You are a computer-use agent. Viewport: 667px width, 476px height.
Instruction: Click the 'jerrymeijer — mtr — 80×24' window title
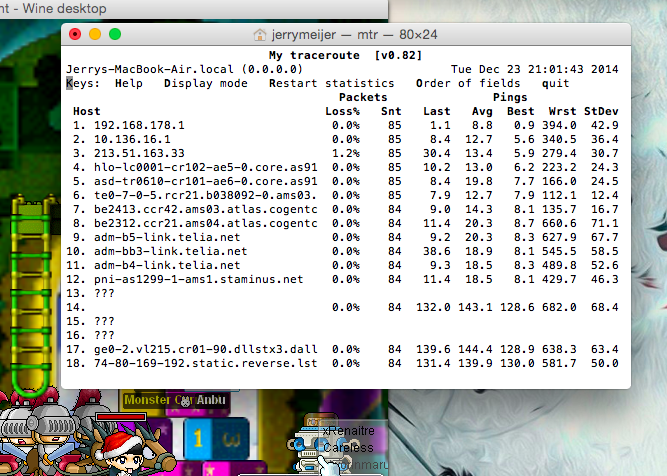coord(354,34)
